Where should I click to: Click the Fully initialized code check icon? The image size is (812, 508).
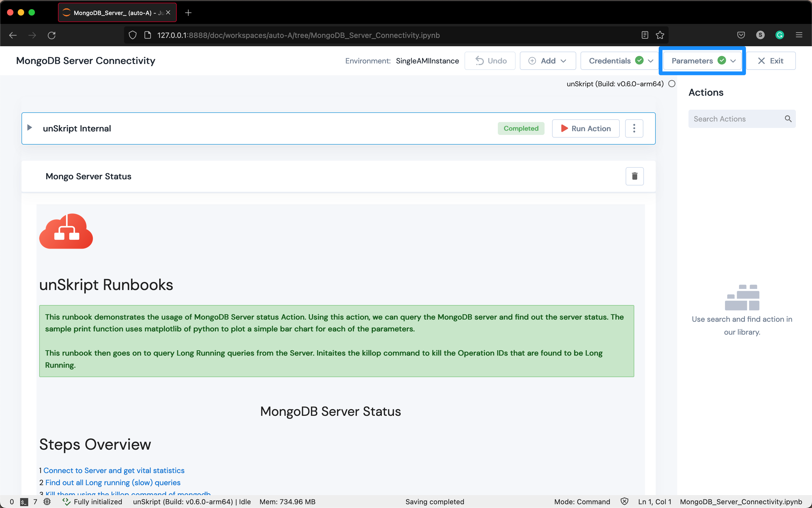click(66, 502)
